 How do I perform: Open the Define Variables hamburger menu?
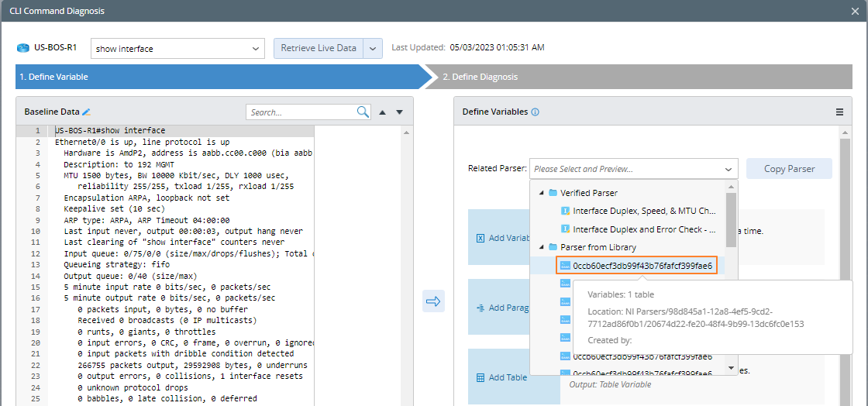click(x=840, y=112)
